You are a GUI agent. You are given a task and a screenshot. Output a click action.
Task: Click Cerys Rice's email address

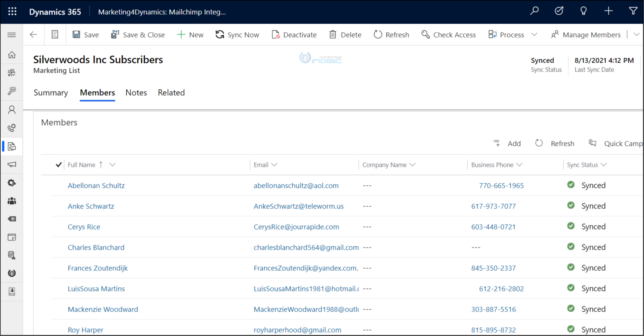pyautogui.click(x=296, y=227)
